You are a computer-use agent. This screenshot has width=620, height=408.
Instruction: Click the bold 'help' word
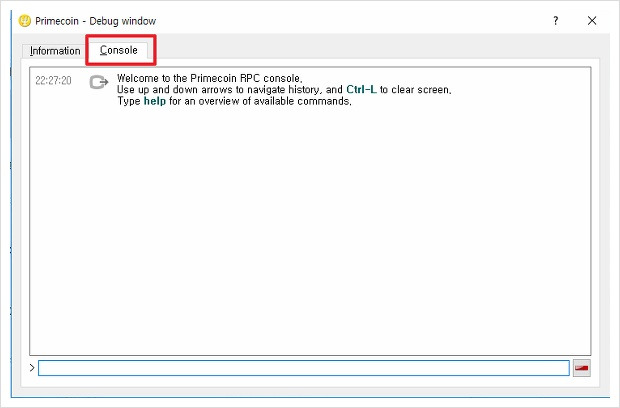[155, 101]
